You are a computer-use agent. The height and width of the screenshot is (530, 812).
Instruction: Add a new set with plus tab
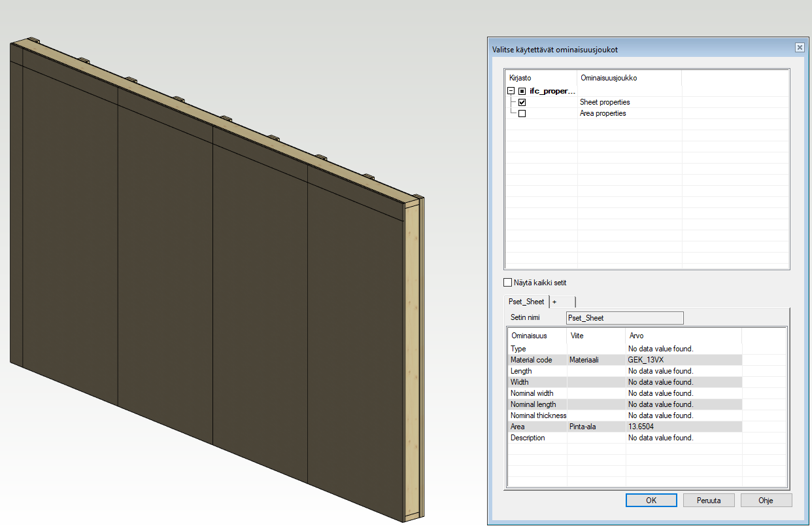click(562, 302)
